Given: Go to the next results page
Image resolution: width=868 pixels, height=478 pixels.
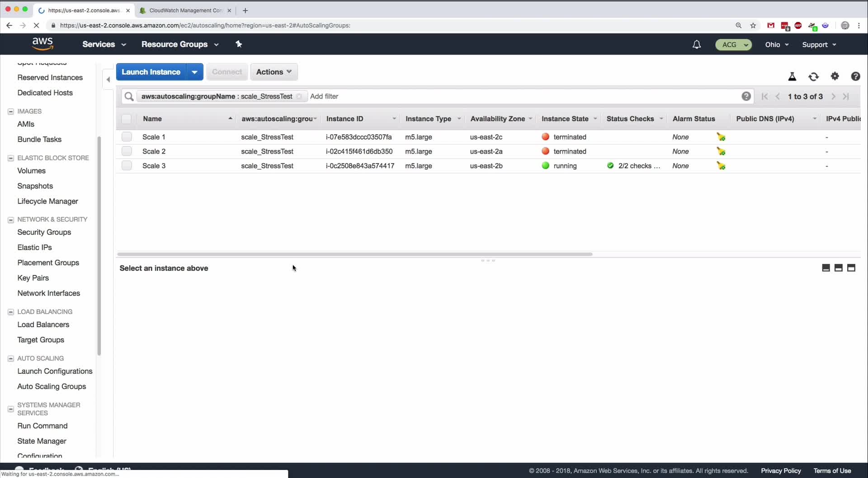Looking at the screenshot, I should coord(833,96).
